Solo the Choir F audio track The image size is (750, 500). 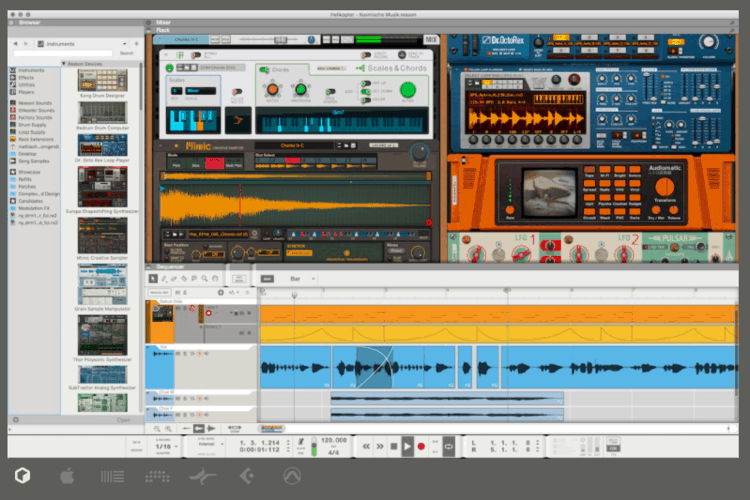tap(185, 415)
